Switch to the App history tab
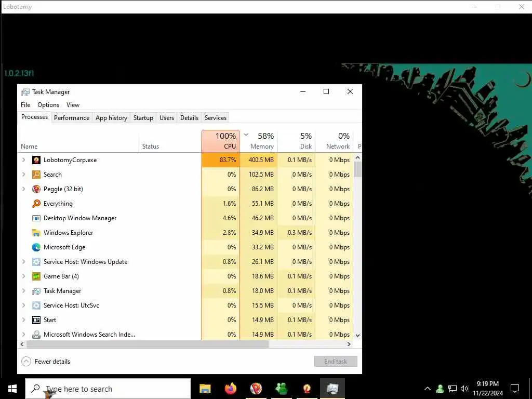 [111, 118]
